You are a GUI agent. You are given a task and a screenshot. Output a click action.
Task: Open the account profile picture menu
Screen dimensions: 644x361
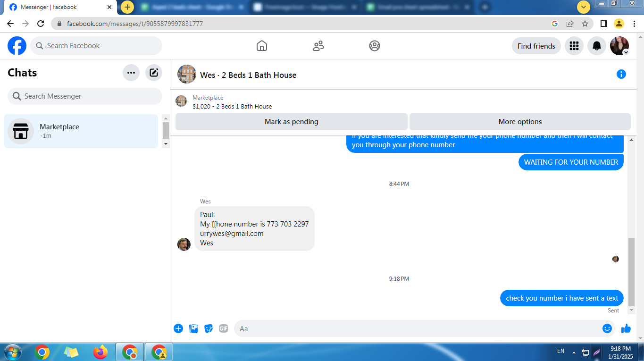pos(619,46)
